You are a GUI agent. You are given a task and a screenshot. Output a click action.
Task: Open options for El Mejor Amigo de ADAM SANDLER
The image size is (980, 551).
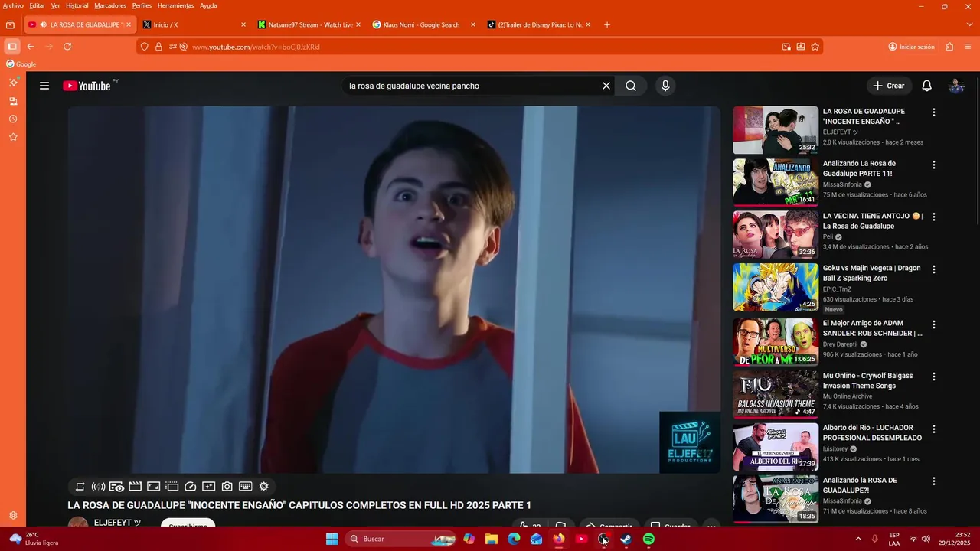tap(933, 324)
